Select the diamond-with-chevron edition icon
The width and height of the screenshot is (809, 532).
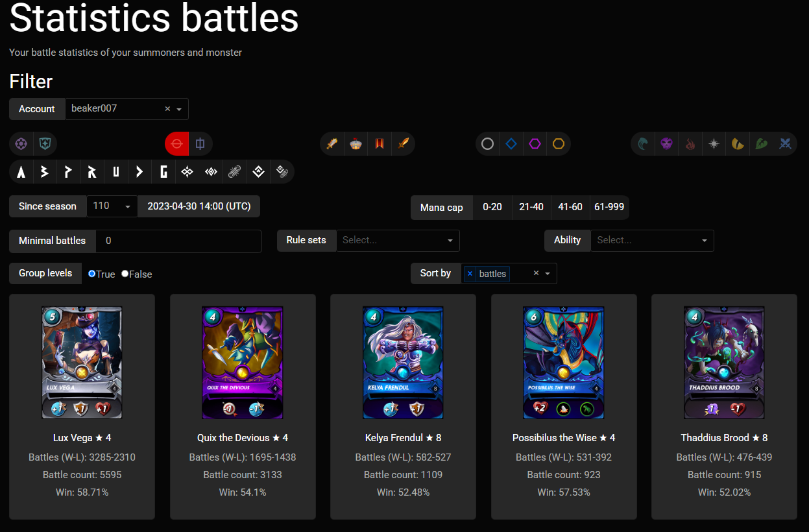pos(258,172)
